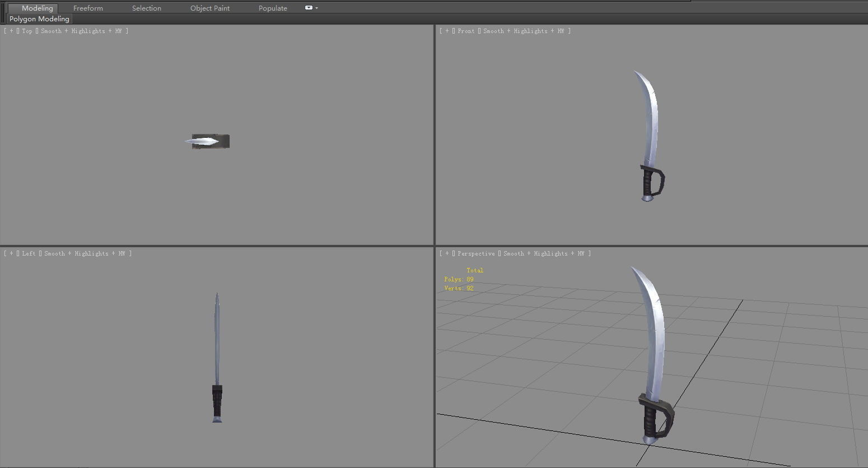Select the sword in the Top viewport

click(x=208, y=141)
